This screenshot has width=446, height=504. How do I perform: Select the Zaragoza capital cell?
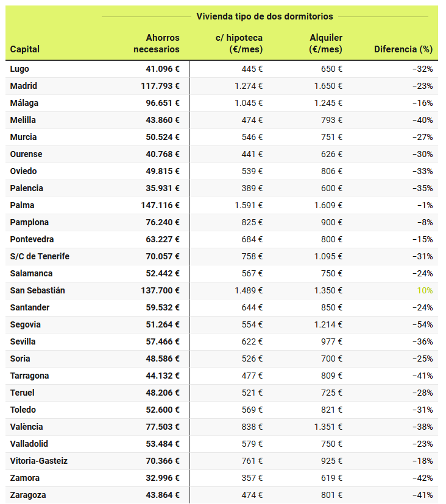(28, 495)
